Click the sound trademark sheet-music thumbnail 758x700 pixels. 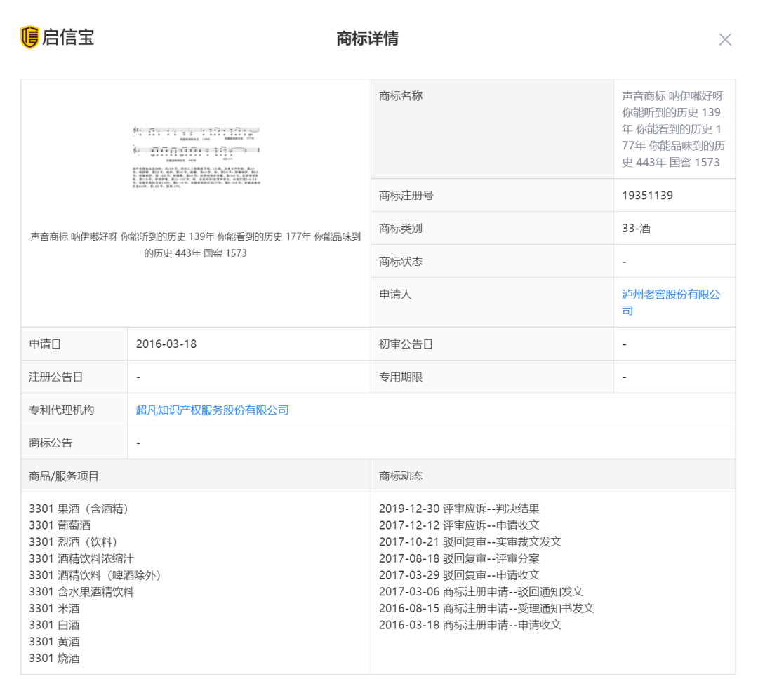pyautogui.click(x=197, y=156)
